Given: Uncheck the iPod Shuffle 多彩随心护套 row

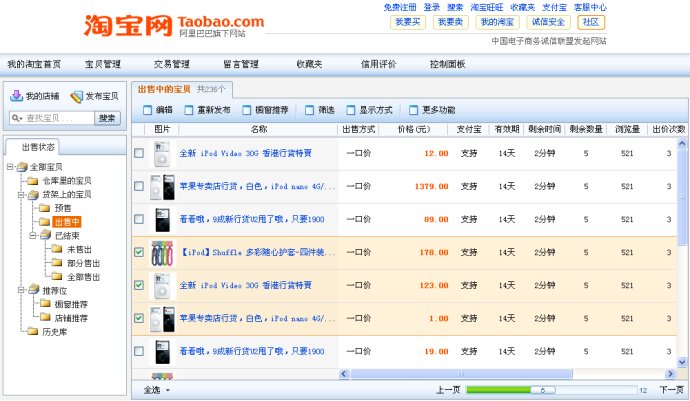Looking at the screenshot, I should pos(139,252).
